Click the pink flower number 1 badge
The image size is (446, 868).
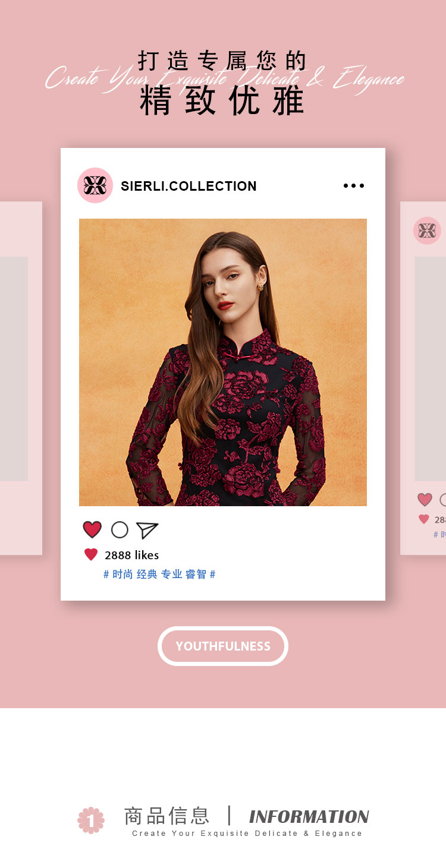point(91,820)
